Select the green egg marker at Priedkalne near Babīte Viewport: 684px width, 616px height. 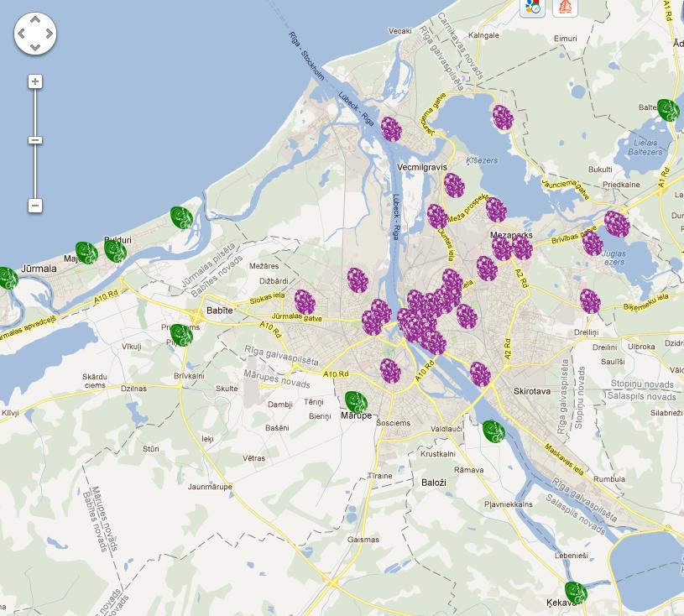[x=181, y=335]
